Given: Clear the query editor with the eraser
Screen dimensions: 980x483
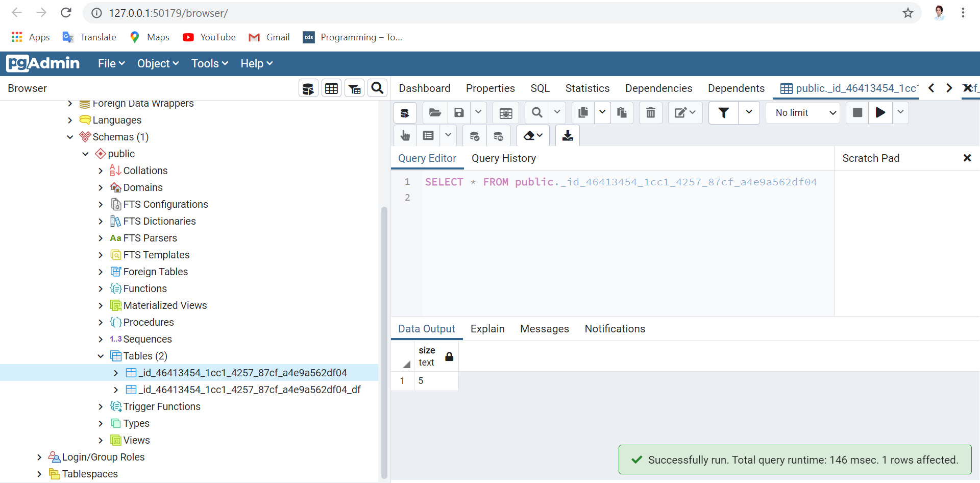Looking at the screenshot, I should (x=530, y=135).
